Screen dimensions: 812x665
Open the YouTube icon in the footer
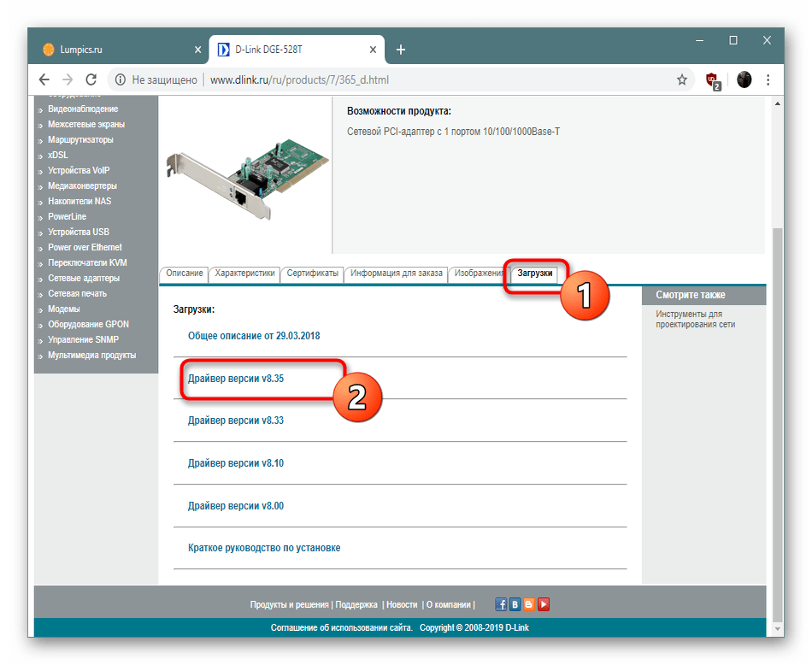[544, 604]
